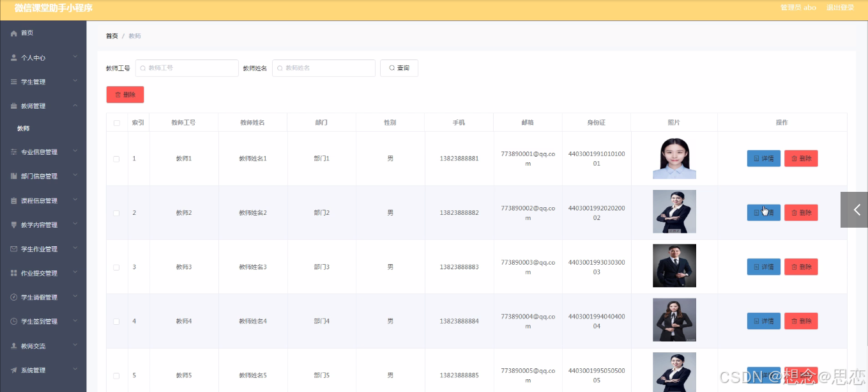868x392 pixels.
Task: Click the photo thumbnail for 教师1
Action: tap(674, 159)
